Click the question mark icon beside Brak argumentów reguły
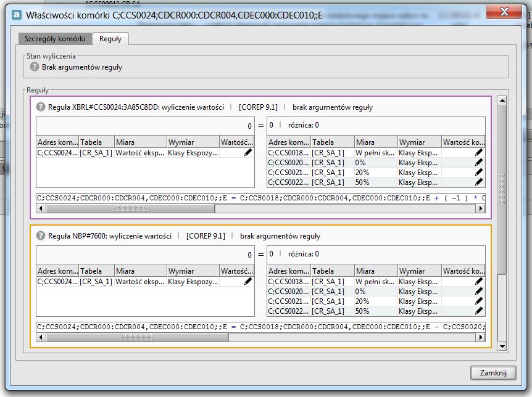Viewport: 532px width, 397px height. 35,67
